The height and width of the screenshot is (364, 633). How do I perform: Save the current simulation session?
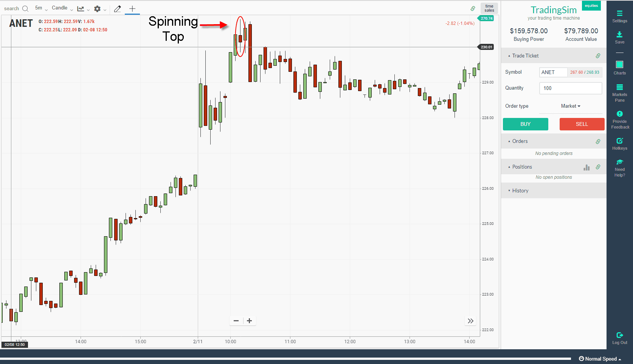(x=620, y=36)
